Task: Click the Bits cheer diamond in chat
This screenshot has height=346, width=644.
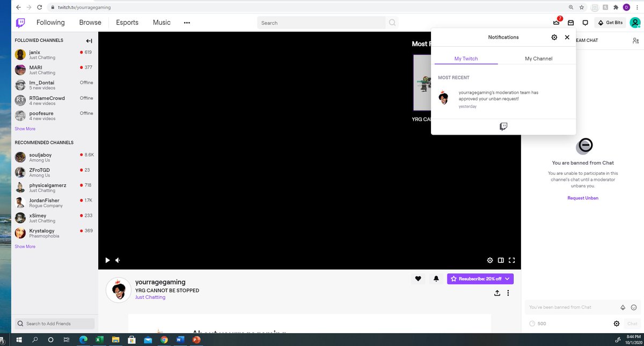Action: coord(622,307)
